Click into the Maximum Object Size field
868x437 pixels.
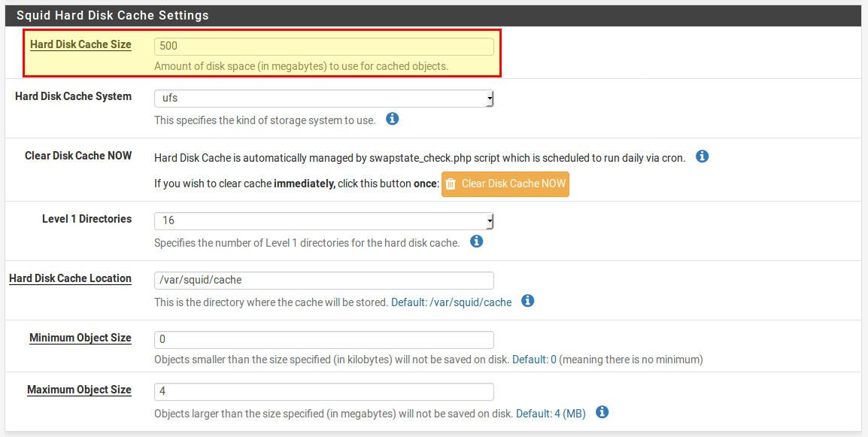(x=323, y=392)
